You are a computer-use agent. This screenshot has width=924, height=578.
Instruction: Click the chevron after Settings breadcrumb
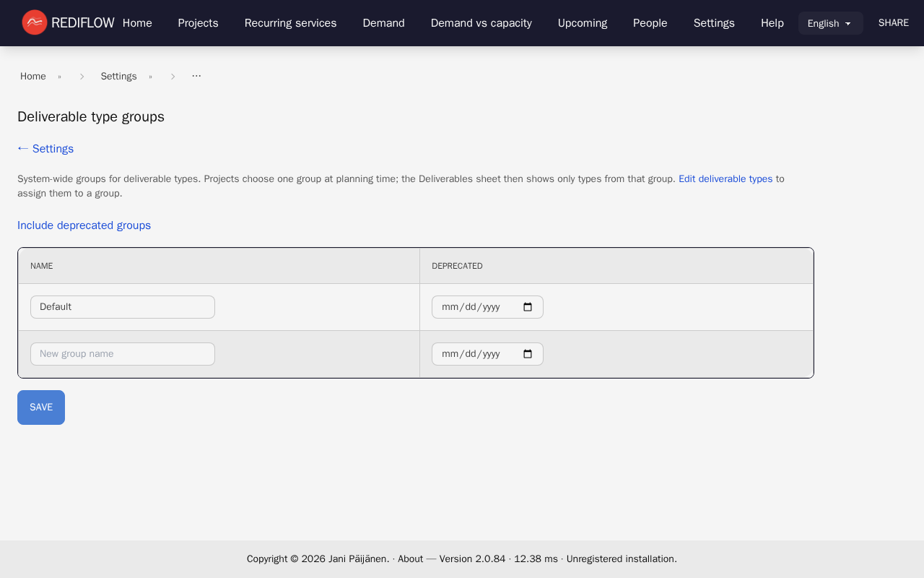coord(173,76)
